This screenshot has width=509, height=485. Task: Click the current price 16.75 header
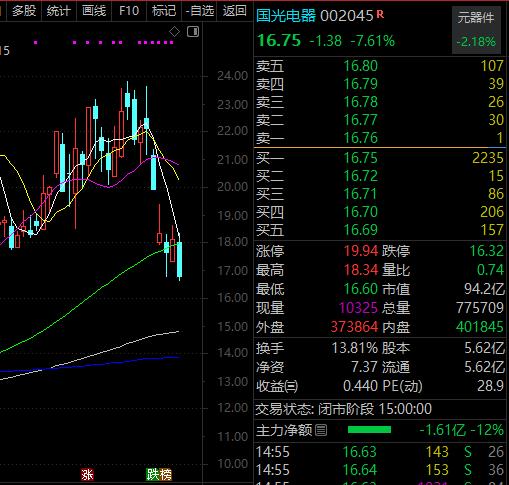[279, 40]
